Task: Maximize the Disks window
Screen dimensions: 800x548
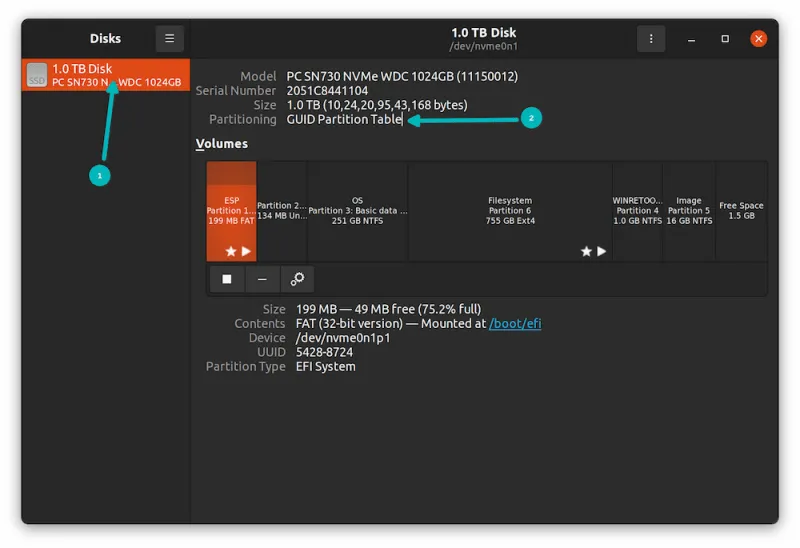Action: (x=725, y=39)
